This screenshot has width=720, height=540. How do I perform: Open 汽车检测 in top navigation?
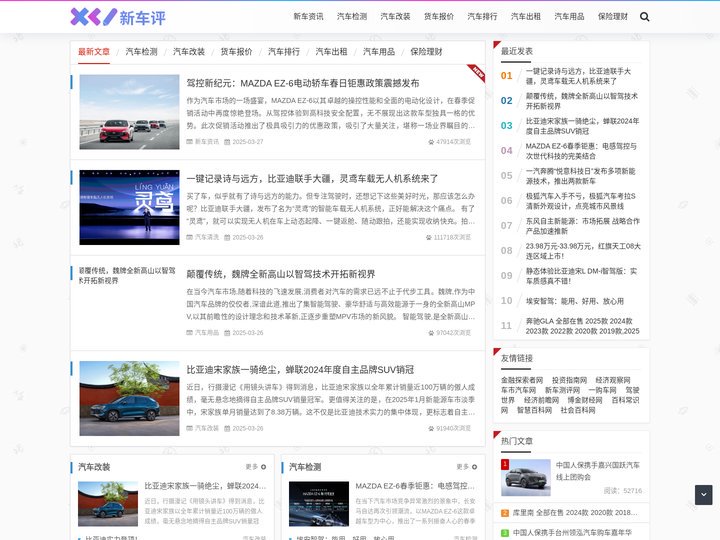(x=352, y=17)
